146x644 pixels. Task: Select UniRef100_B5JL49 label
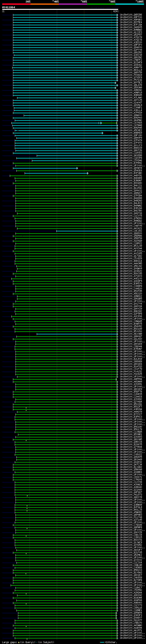pos(131,246)
